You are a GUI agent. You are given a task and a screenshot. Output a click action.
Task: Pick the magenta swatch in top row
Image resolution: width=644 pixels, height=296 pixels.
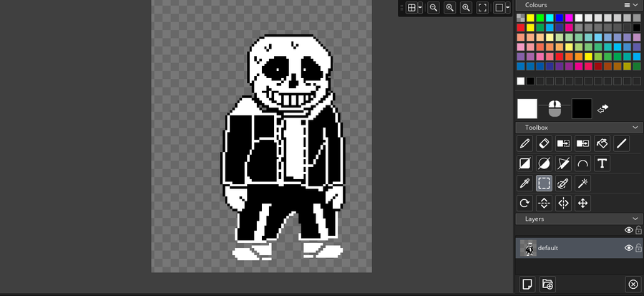click(569, 18)
